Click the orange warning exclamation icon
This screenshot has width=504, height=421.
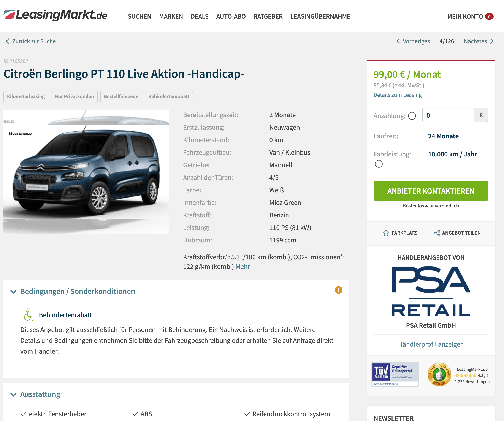(338, 290)
